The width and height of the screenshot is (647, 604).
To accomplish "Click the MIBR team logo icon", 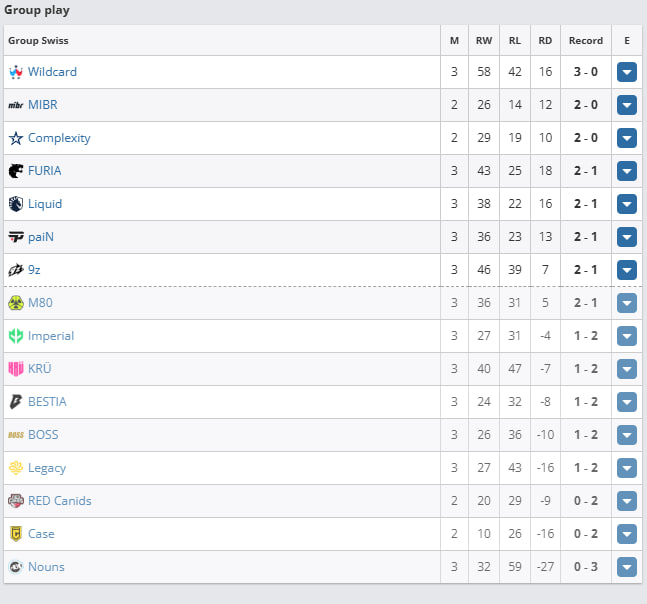I will 16,105.
